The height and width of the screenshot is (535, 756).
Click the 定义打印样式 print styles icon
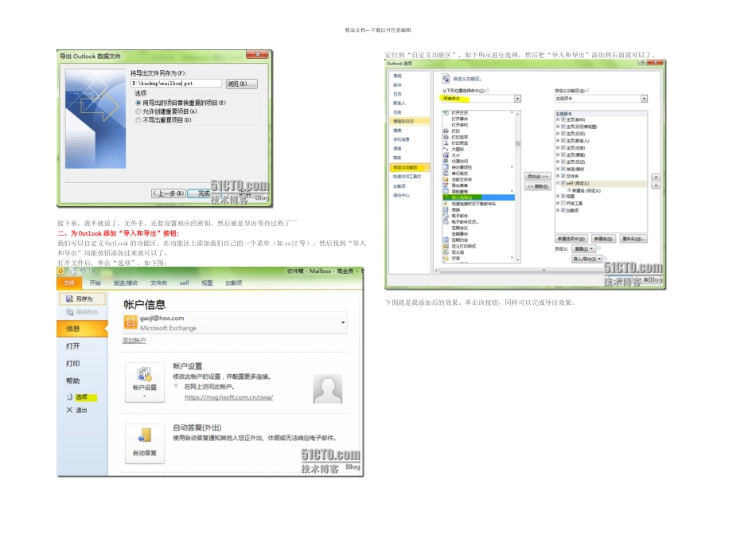(x=446, y=246)
